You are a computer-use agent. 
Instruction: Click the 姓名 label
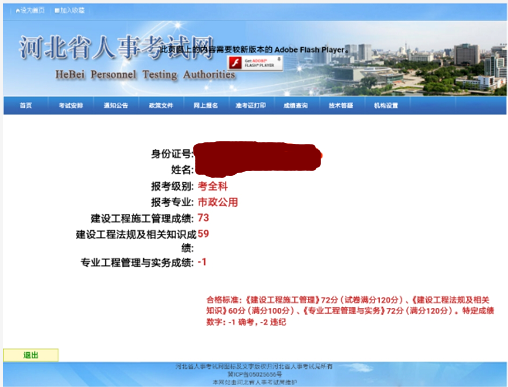pos(182,170)
